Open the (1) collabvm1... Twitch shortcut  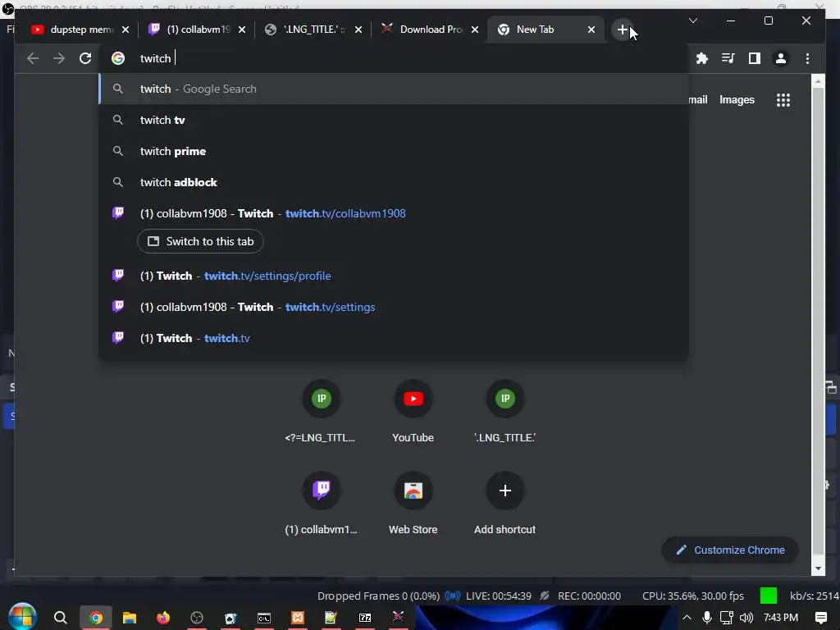(321, 503)
